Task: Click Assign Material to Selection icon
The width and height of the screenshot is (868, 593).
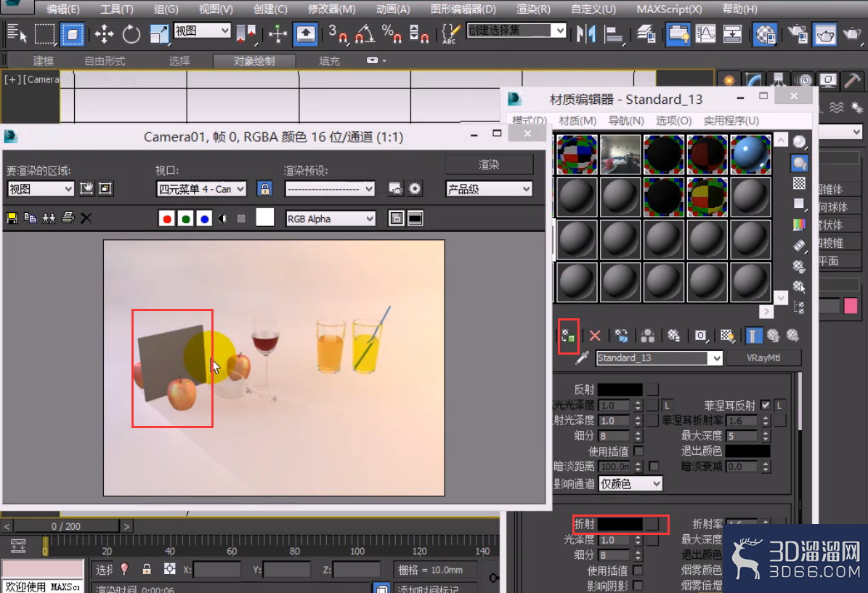Action: point(568,336)
